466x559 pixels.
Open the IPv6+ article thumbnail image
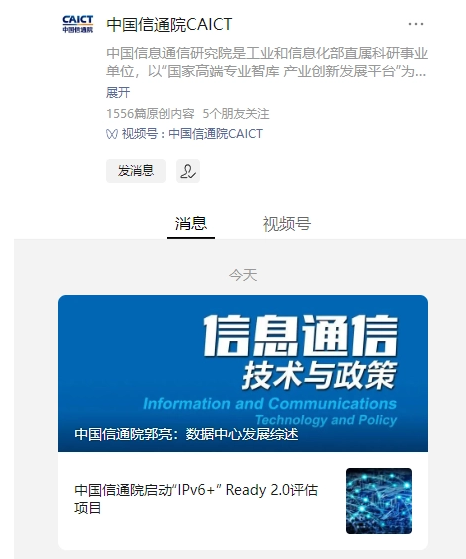[379, 501]
